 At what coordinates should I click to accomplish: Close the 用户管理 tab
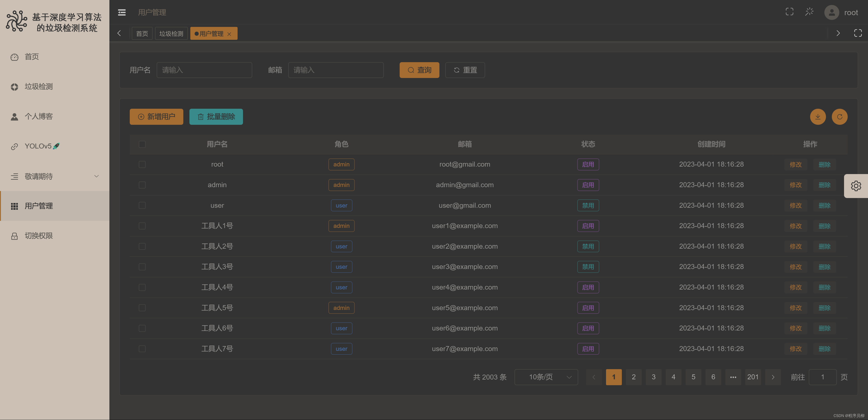click(x=229, y=34)
